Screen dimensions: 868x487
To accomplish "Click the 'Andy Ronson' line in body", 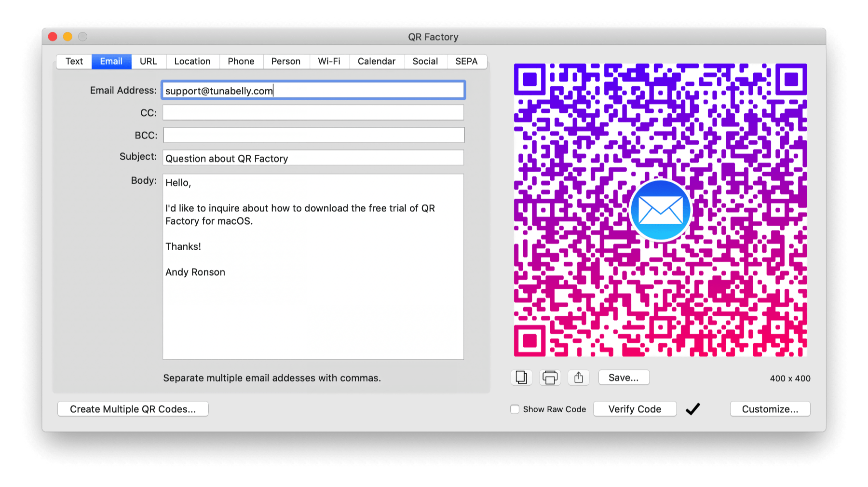I will point(195,272).
